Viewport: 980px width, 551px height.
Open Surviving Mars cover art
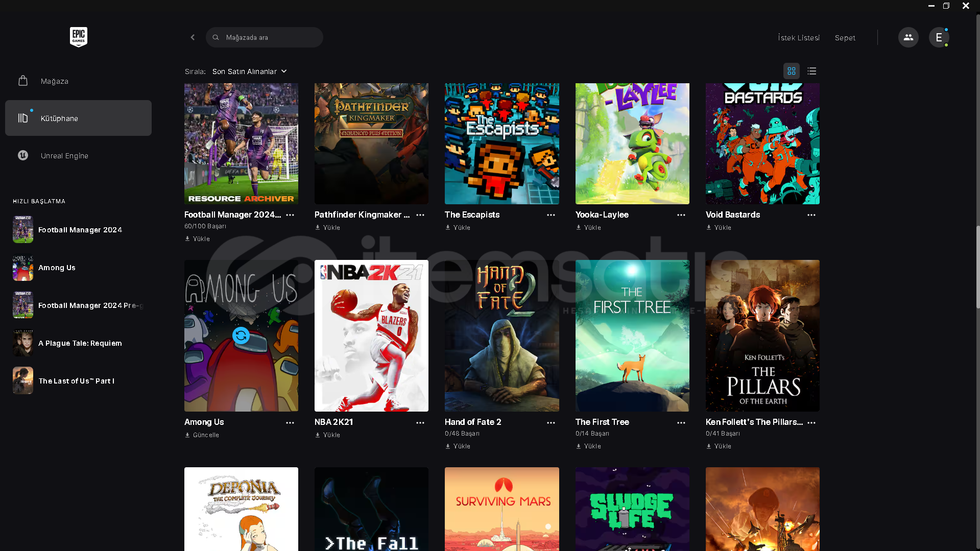click(x=502, y=509)
